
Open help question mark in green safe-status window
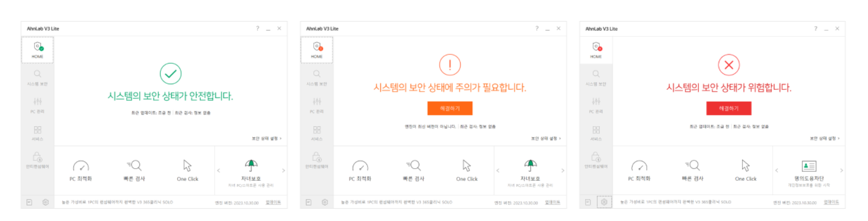(x=257, y=29)
